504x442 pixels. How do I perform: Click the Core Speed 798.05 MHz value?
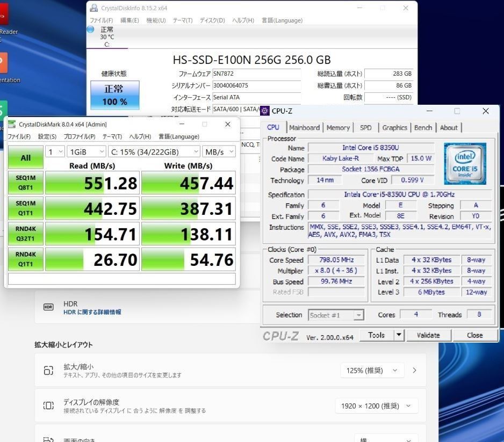(336, 259)
